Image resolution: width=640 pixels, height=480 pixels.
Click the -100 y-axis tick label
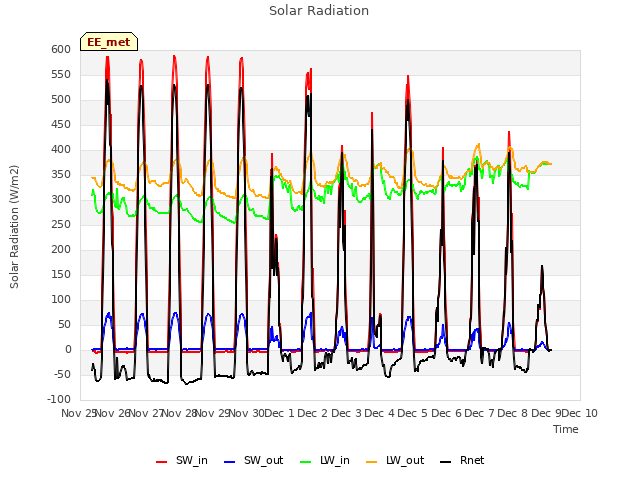(x=59, y=399)
